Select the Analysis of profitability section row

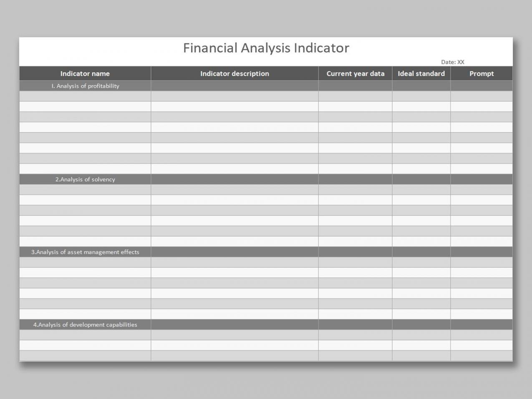click(85, 86)
